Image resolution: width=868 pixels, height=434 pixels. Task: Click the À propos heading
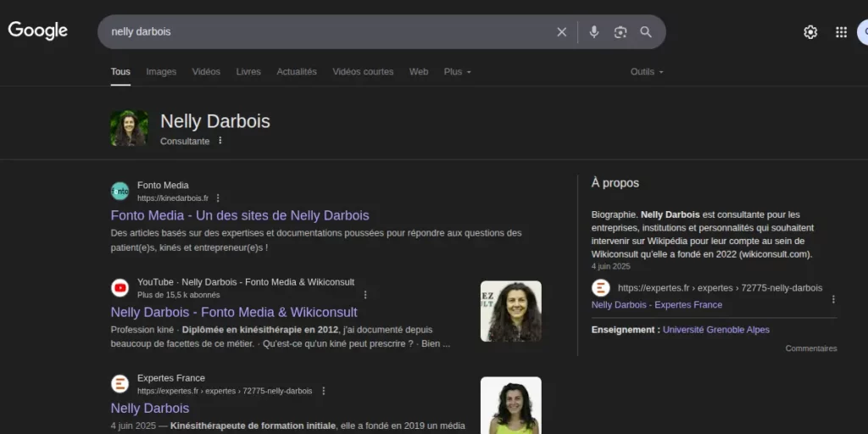point(615,183)
